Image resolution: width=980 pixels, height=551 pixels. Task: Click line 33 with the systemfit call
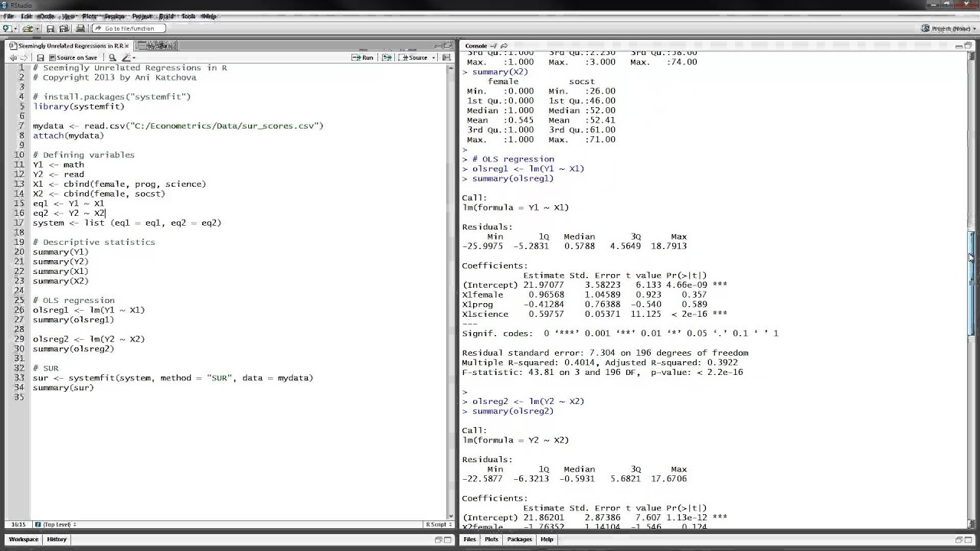point(173,378)
